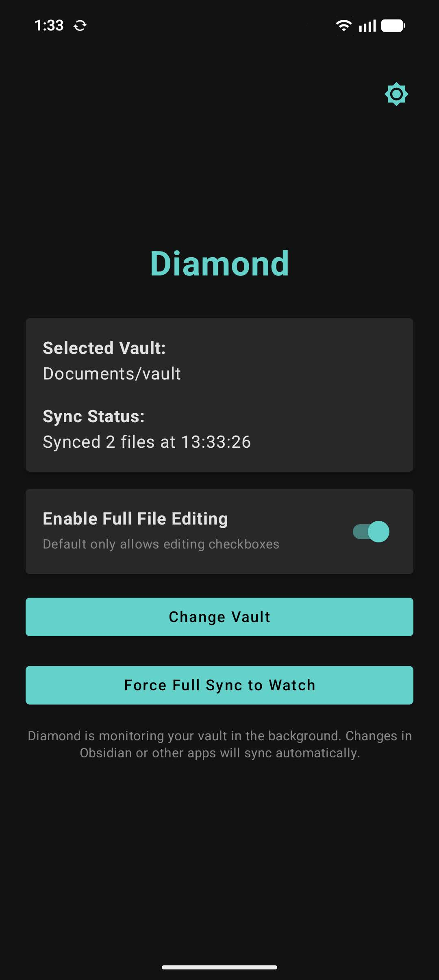Tap the home indicator bar

pyautogui.click(x=219, y=967)
